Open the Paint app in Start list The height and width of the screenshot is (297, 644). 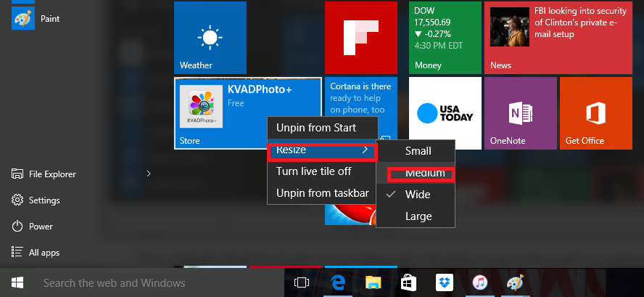point(37,18)
